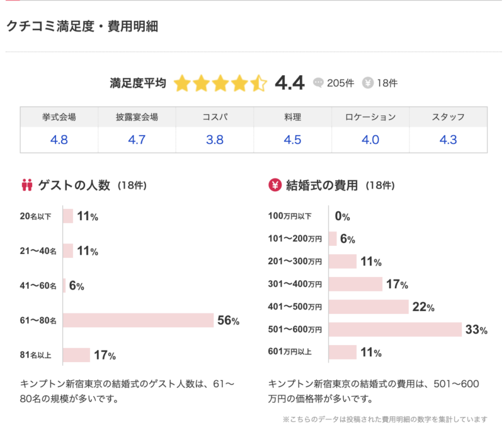Click the half-filled fifth rating star
Screen dimensions: 504x432
259,83
